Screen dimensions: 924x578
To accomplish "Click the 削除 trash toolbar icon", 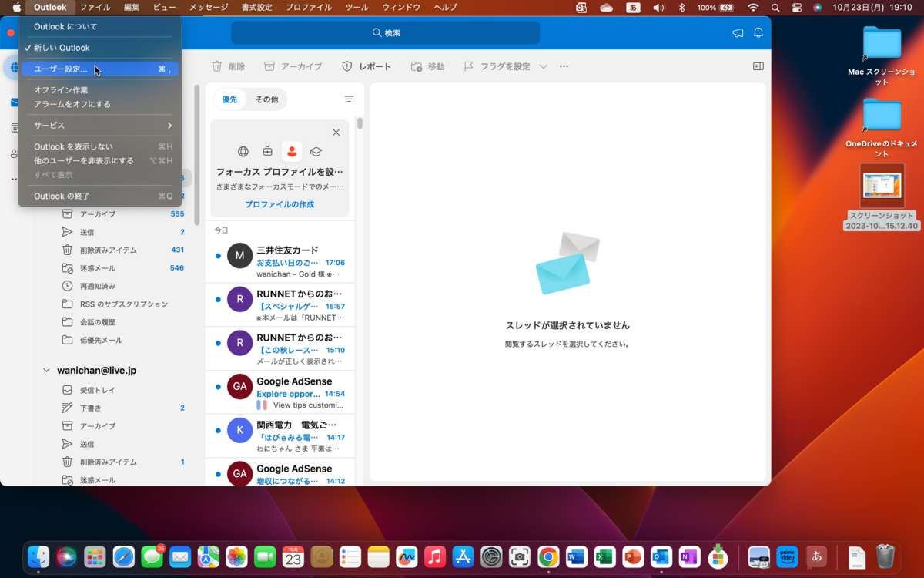I will click(217, 66).
